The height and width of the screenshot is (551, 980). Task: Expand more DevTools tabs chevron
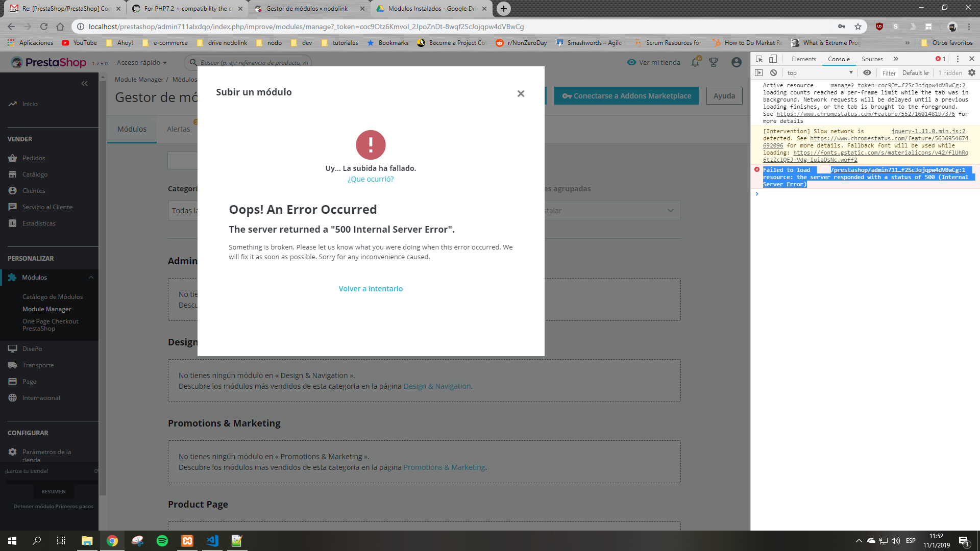[x=896, y=59]
